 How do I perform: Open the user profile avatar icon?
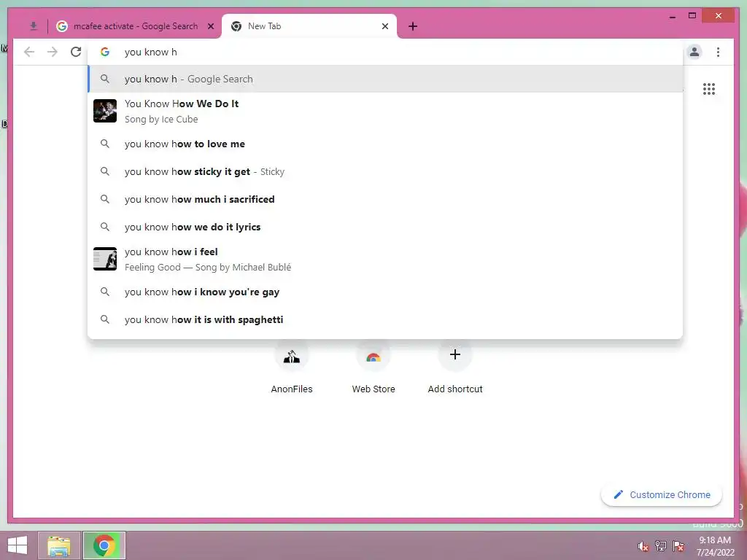point(694,52)
